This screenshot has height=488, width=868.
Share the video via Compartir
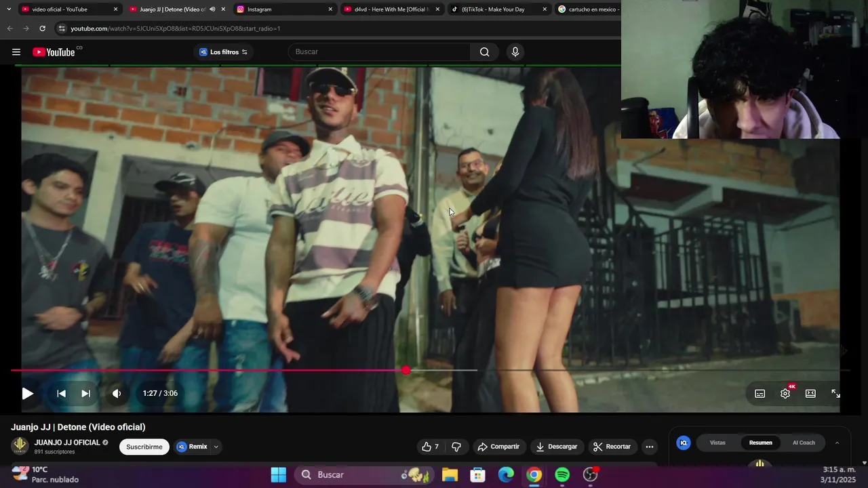point(498,447)
